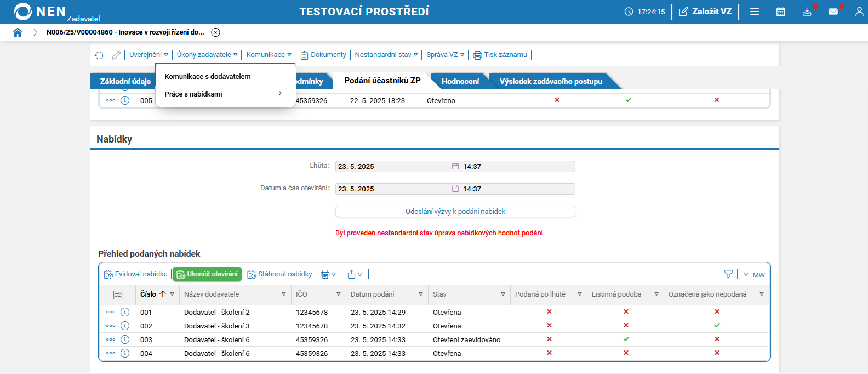Image resolution: width=868 pixels, height=374 pixels.
Task: Open row actions dots for participant row 005
Action: pos(111,100)
